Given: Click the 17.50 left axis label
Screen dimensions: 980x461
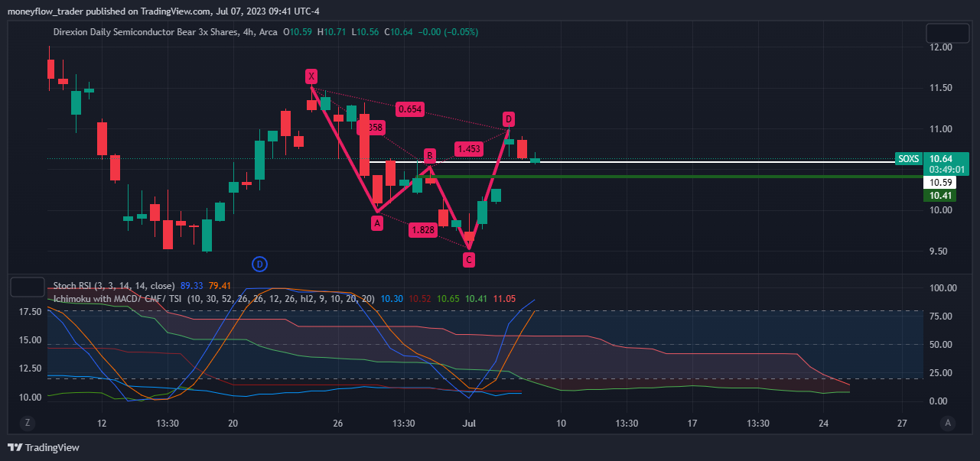Looking at the screenshot, I should point(30,312).
